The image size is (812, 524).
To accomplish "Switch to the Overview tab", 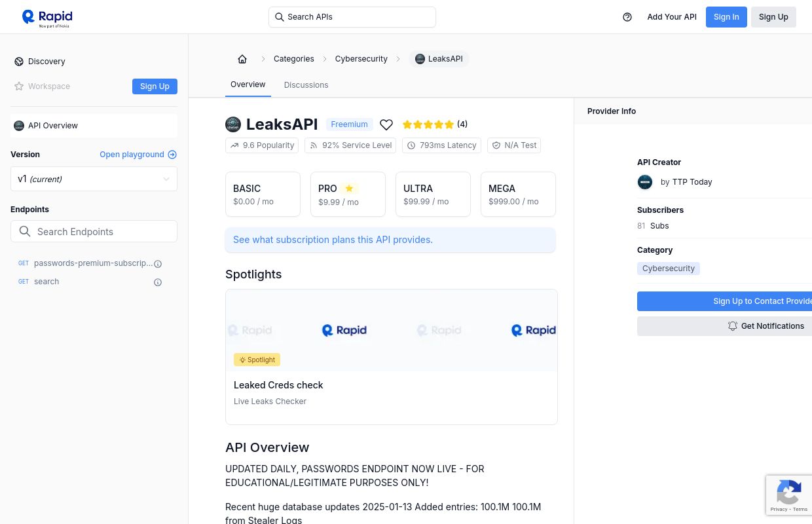I will pyautogui.click(x=248, y=84).
